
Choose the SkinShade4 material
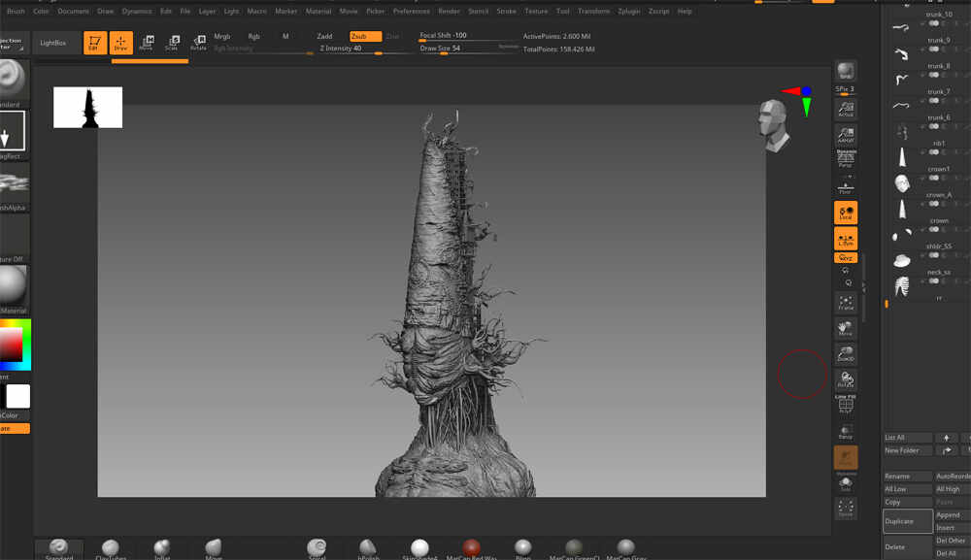click(419, 549)
